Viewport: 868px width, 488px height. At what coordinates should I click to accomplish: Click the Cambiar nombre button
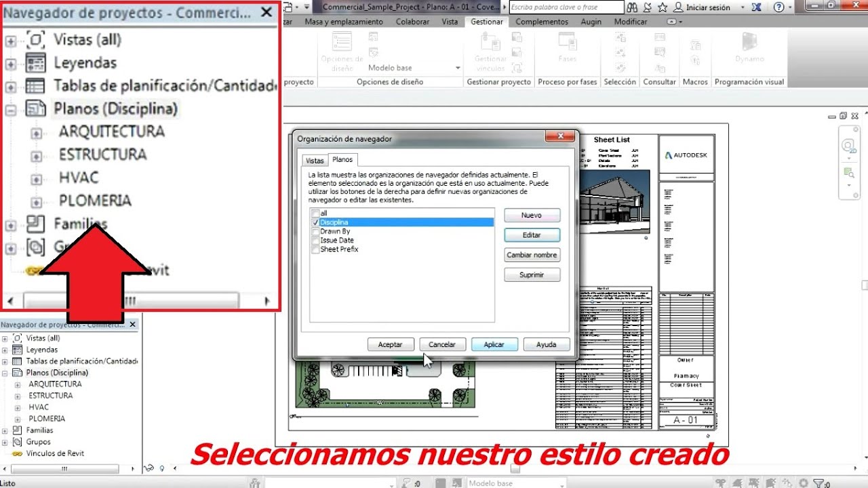532,255
